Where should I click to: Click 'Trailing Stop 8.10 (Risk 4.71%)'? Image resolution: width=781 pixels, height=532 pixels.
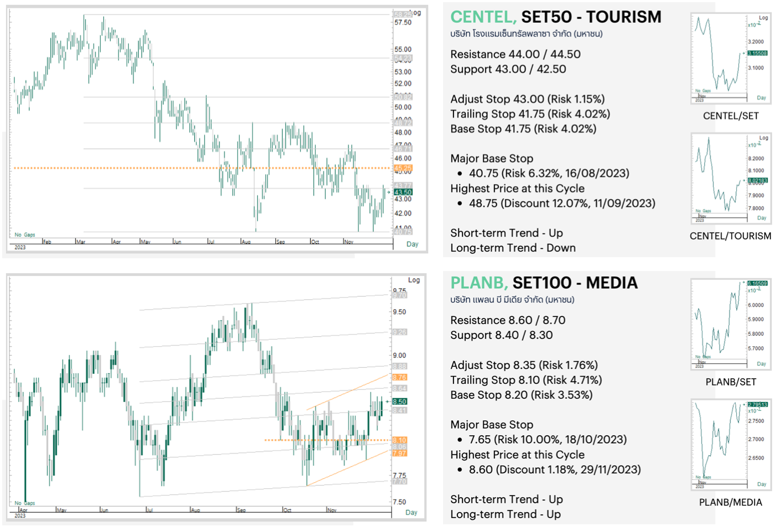(526, 380)
